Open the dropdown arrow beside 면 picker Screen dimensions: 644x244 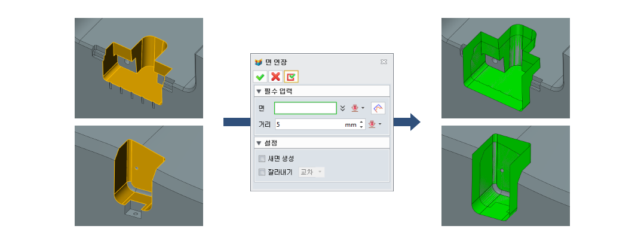pos(363,108)
